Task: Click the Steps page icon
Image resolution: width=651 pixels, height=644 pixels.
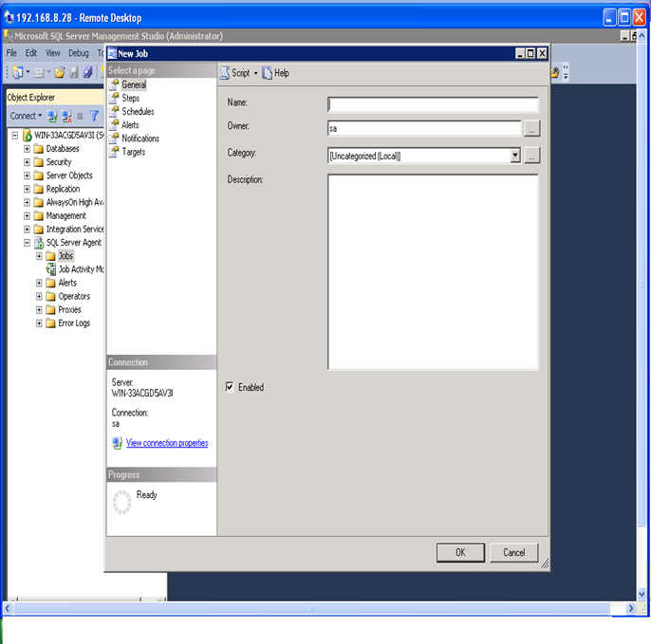Action: pyautogui.click(x=113, y=98)
